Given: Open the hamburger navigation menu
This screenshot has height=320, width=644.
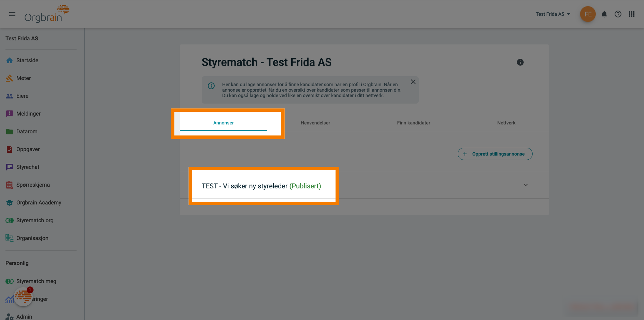Looking at the screenshot, I should (x=12, y=14).
